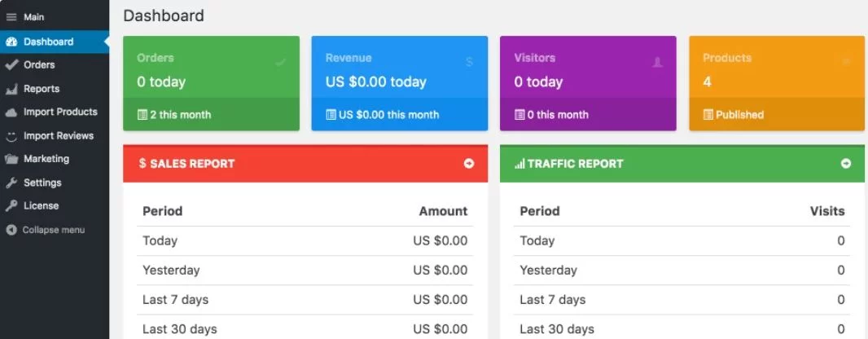Viewport: 868px width, 339px height.
Task: Click the Settings wrench icon
Action: 11,183
